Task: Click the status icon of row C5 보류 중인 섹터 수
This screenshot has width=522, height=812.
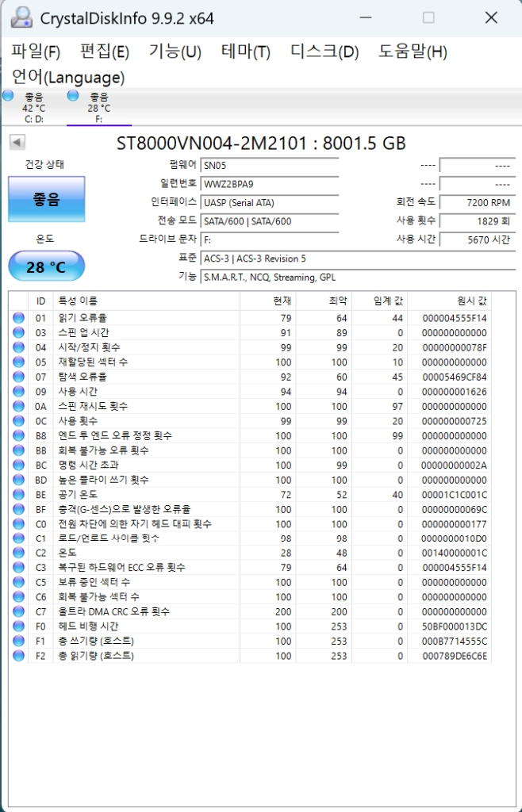Action: 19,583
